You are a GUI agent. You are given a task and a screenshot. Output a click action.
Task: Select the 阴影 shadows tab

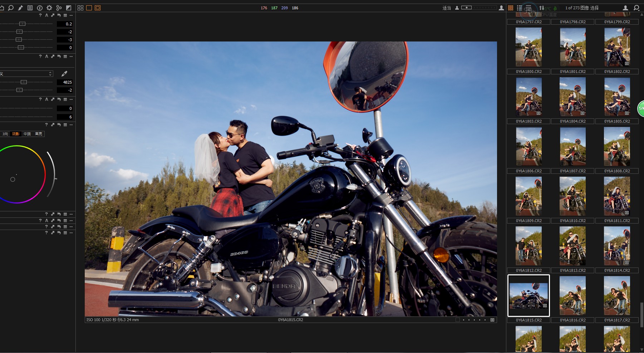tap(16, 134)
